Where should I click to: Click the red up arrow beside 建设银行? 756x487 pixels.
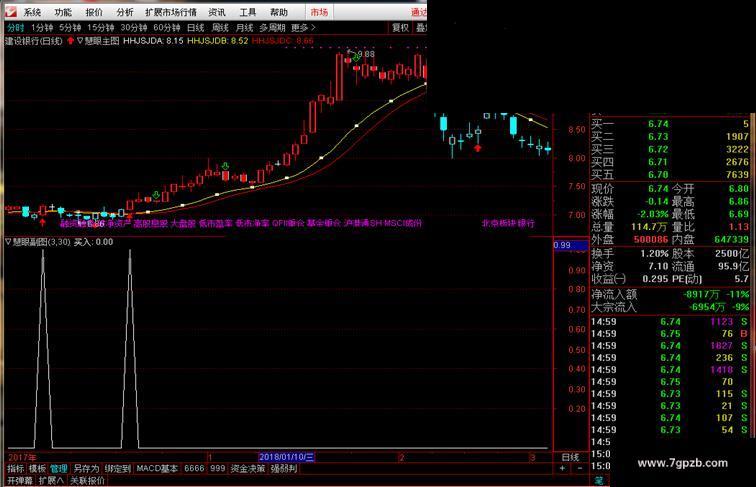coord(70,41)
